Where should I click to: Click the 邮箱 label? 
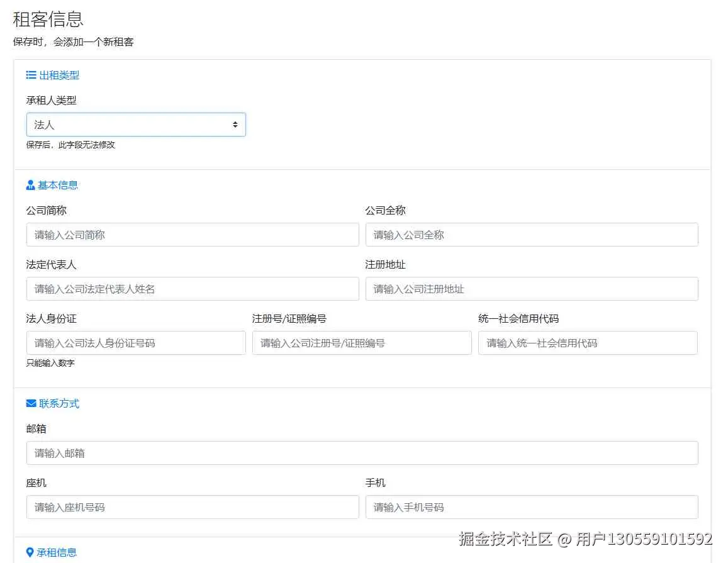(x=36, y=428)
